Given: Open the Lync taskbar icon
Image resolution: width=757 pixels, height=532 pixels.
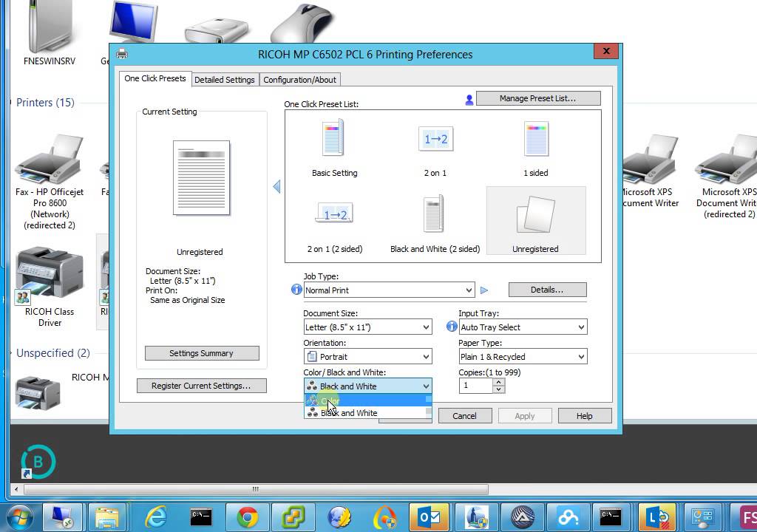Looking at the screenshot, I should pyautogui.click(x=656, y=517).
